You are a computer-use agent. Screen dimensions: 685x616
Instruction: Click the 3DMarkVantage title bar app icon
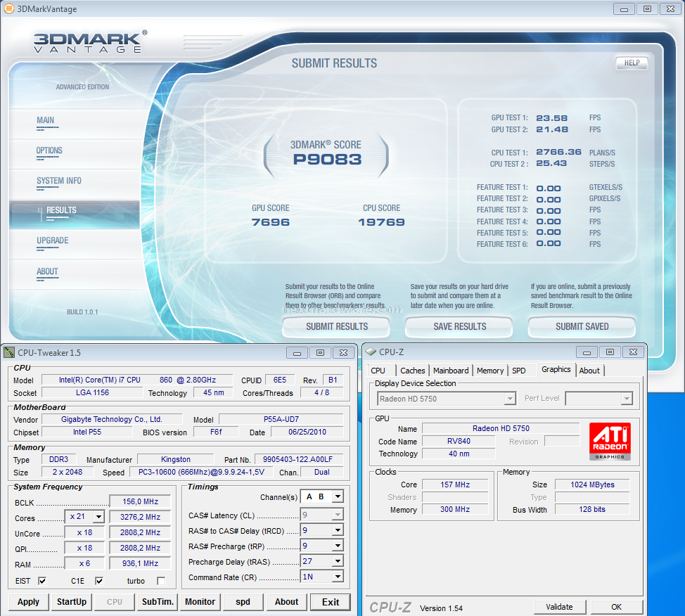click(8, 8)
